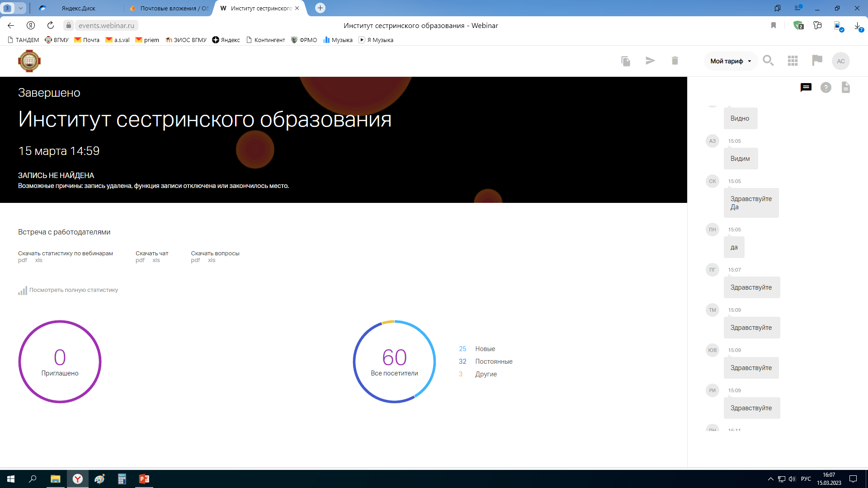This screenshot has height=488, width=868.
Task: Open the Protect shield extension icon
Action: [x=798, y=25]
